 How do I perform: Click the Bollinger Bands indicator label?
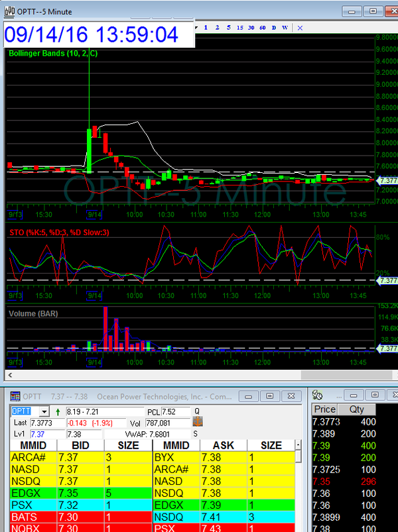click(x=53, y=54)
